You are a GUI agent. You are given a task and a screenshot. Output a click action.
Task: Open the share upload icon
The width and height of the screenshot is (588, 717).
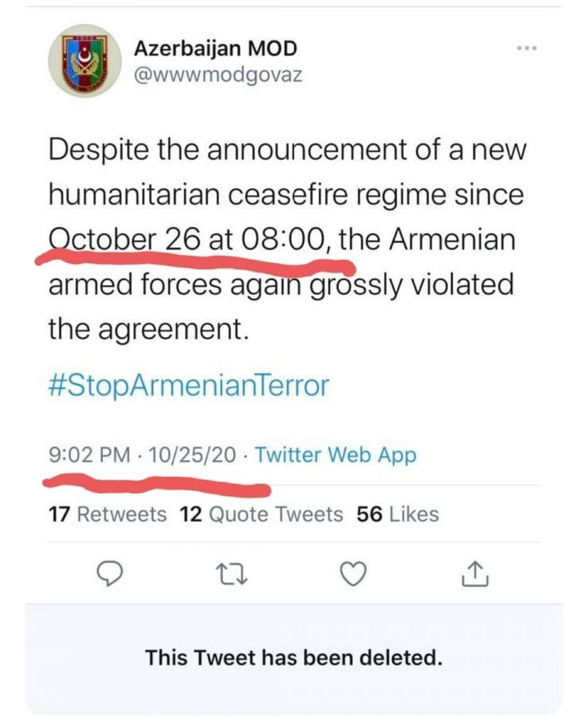tap(475, 574)
